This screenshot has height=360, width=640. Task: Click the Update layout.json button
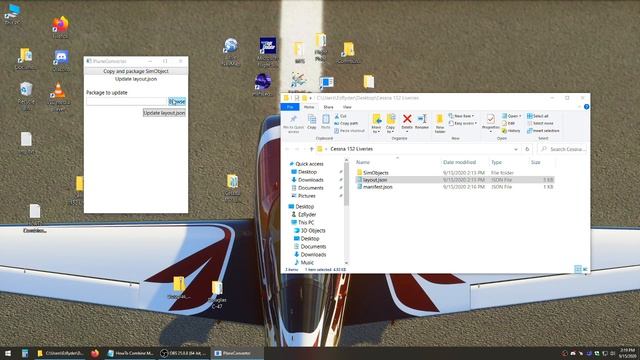pos(164,113)
